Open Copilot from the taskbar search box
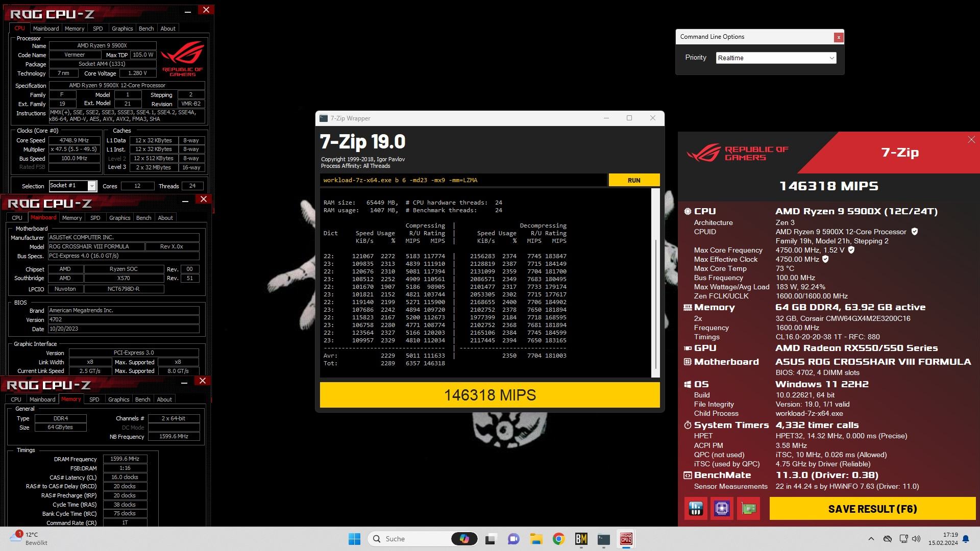This screenshot has height=551, width=980. click(x=464, y=539)
